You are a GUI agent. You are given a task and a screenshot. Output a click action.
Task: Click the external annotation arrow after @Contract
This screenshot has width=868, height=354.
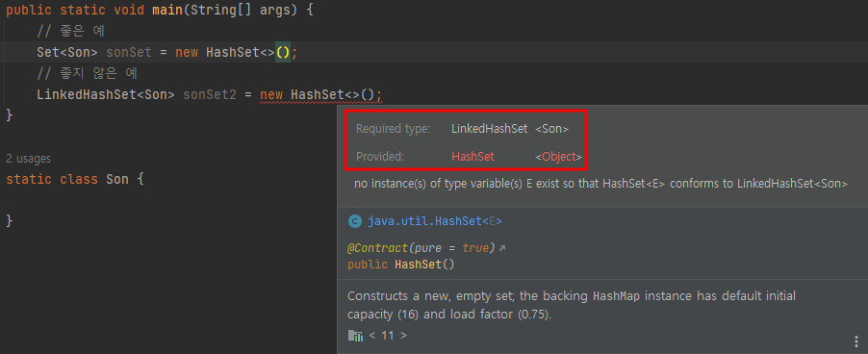point(502,249)
